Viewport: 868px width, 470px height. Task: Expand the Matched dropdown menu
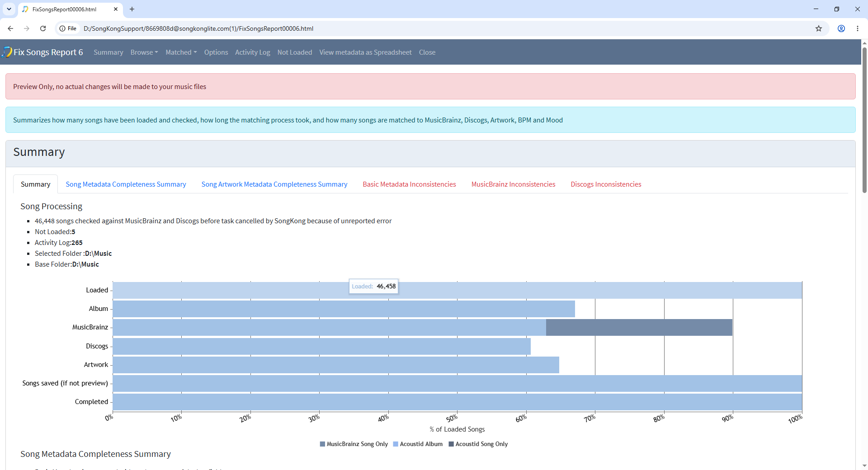(x=181, y=52)
